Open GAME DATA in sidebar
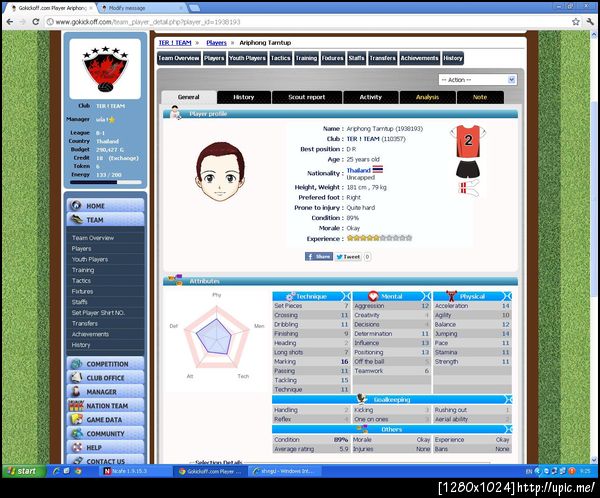Screen dimensions: 600x498 point(106,420)
